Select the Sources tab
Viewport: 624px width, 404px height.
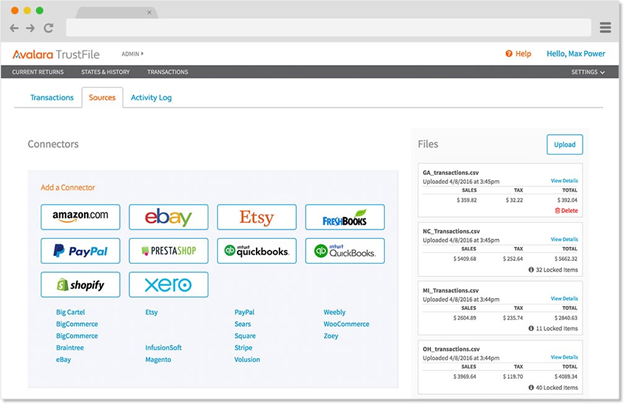(102, 98)
